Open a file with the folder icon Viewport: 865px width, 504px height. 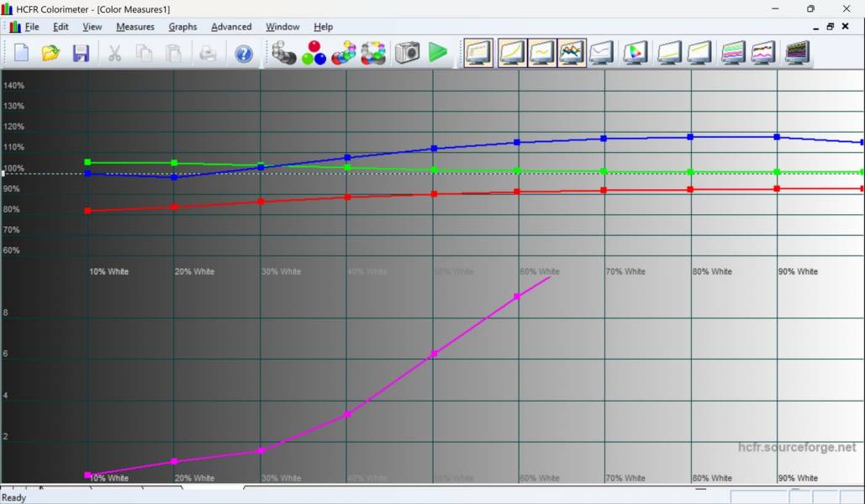click(50, 54)
